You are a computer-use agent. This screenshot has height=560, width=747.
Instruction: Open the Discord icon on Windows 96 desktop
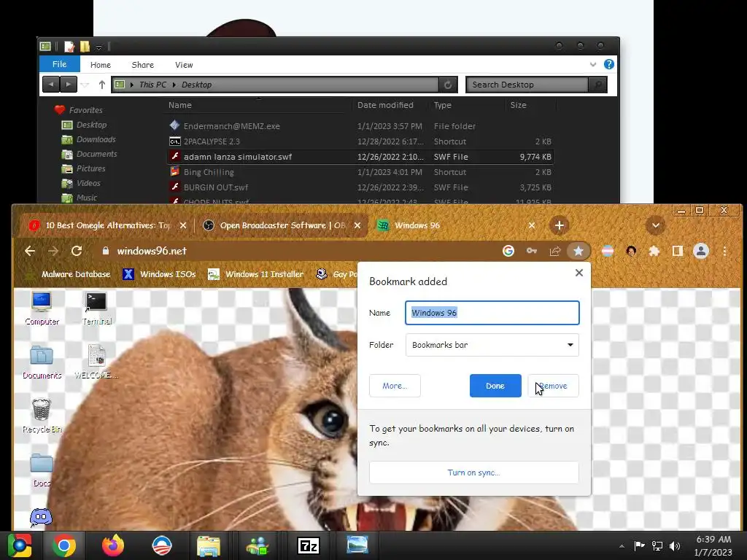tap(42, 517)
